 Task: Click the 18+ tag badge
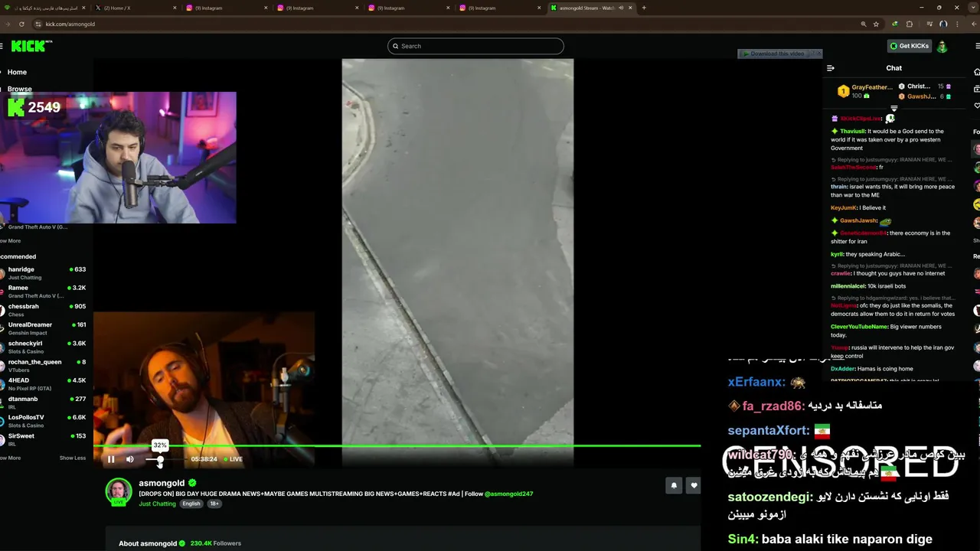coord(214,504)
